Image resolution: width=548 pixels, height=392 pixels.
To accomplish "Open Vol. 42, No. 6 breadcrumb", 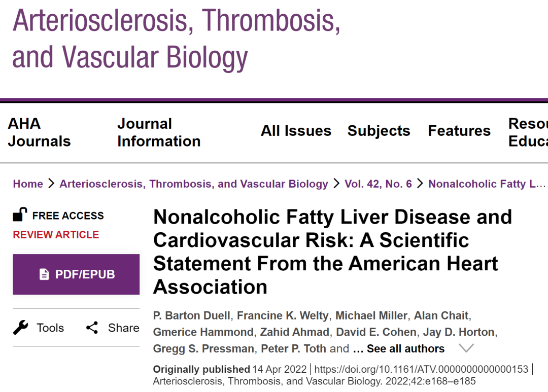I will tap(378, 184).
